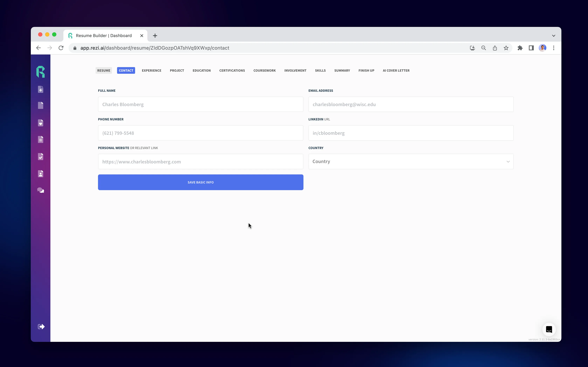Select the EXPERIENCE tab

tap(151, 70)
